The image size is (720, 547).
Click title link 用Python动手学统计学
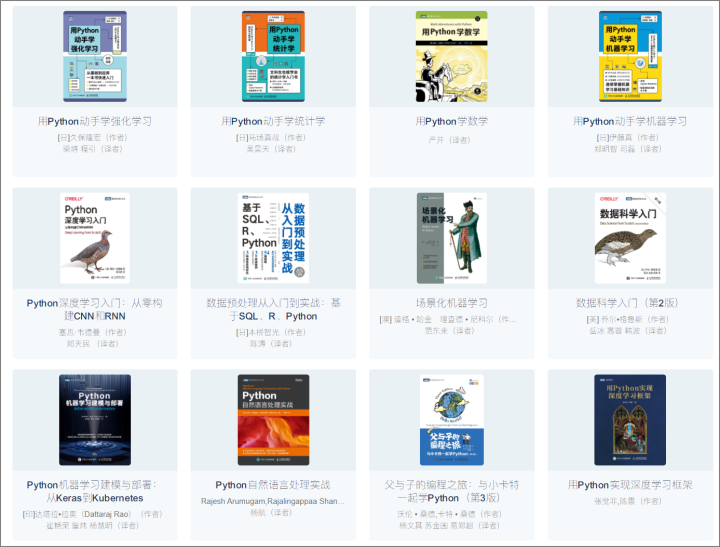pyautogui.click(x=273, y=121)
